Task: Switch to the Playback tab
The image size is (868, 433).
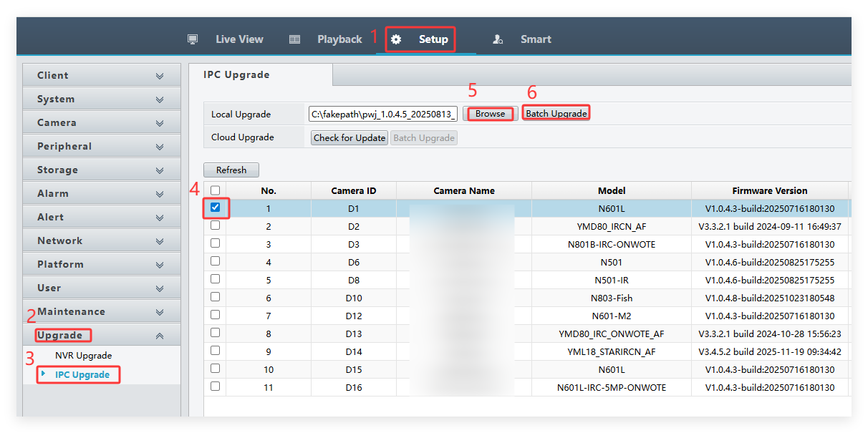Action: (x=339, y=39)
